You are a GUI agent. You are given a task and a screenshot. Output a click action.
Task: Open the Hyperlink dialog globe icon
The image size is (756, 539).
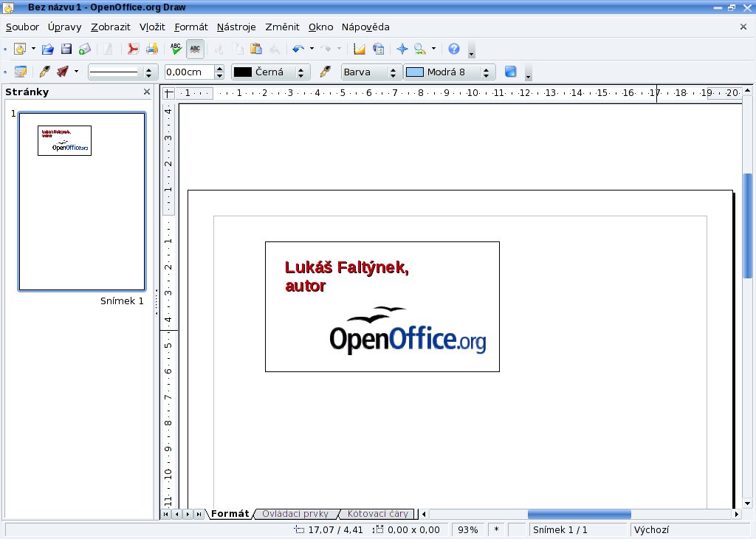coord(379,49)
